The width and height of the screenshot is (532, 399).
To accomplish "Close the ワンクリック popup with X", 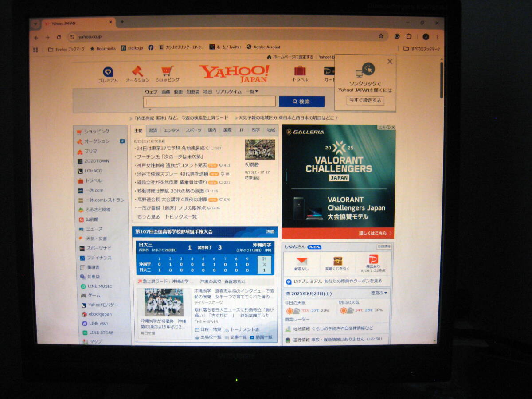I will point(390,61).
